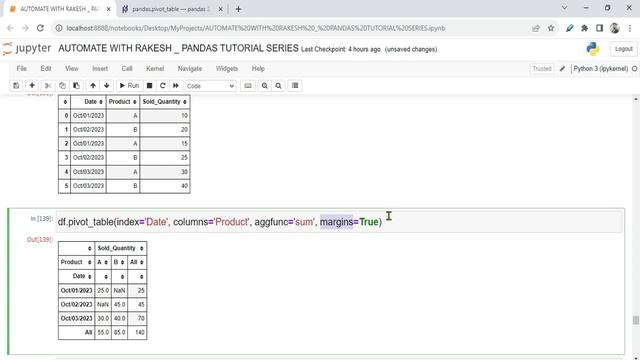The height and width of the screenshot is (360, 640).
Task: Click the pencil edit mode icon
Action: tap(562, 69)
